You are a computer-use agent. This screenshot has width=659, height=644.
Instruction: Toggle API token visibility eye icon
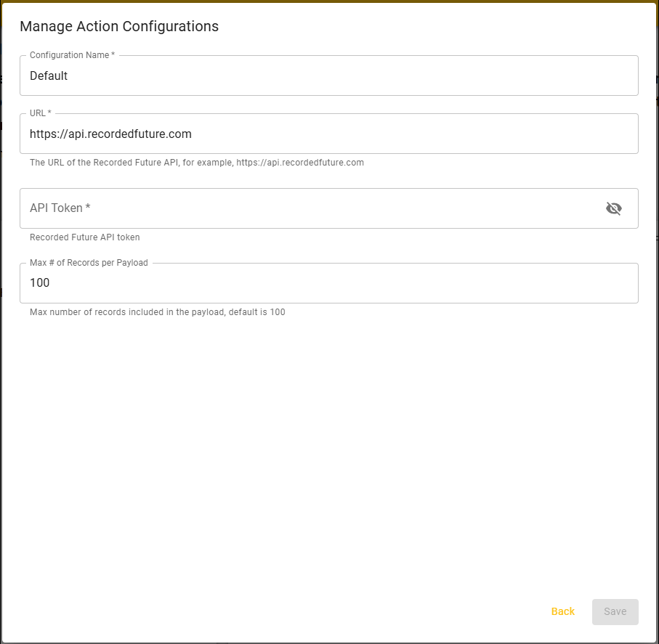pos(614,208)
